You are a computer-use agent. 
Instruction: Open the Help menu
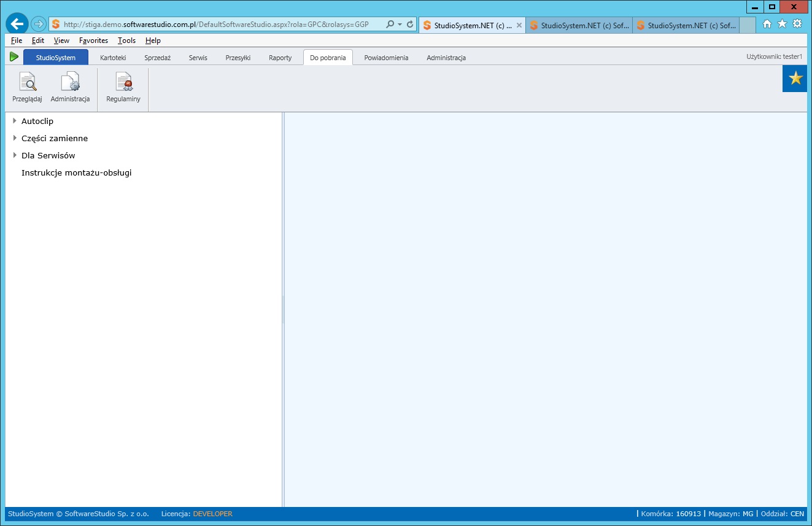[153, 41]
